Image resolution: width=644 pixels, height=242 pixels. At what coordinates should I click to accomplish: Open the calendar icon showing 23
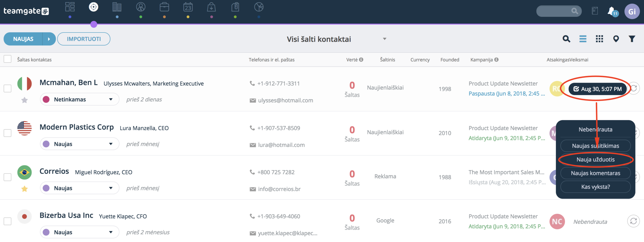pos(188,7)
